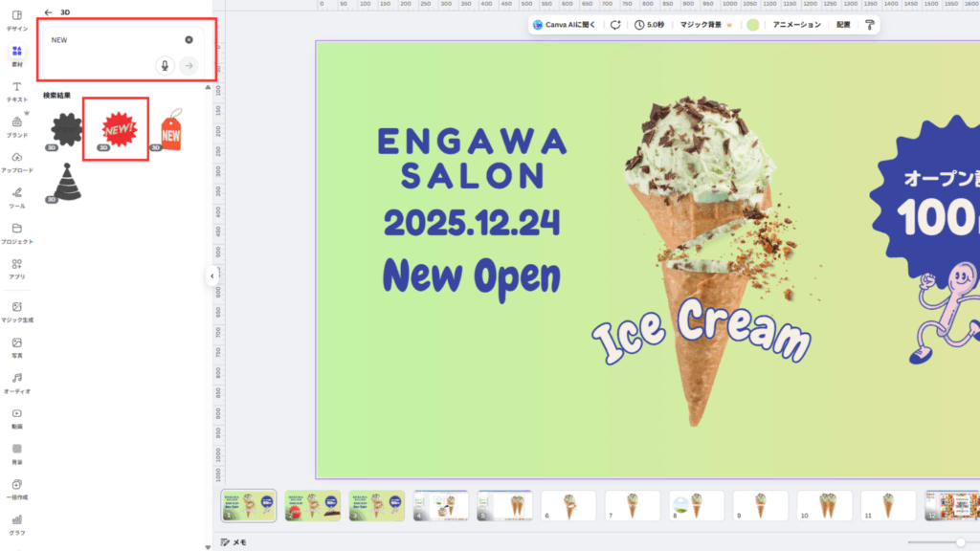980x551 pixels.
Task: Open the アップロード (Uploads) sidebar panel
Action: pyautogui.click(x=16, y=161)
